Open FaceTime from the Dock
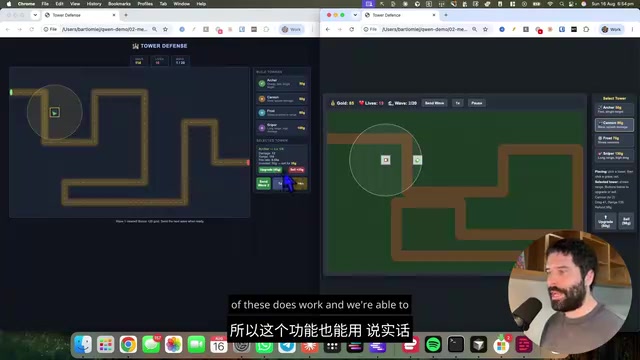Viewport: 640px width, 360px height. [x=196, y=345]
